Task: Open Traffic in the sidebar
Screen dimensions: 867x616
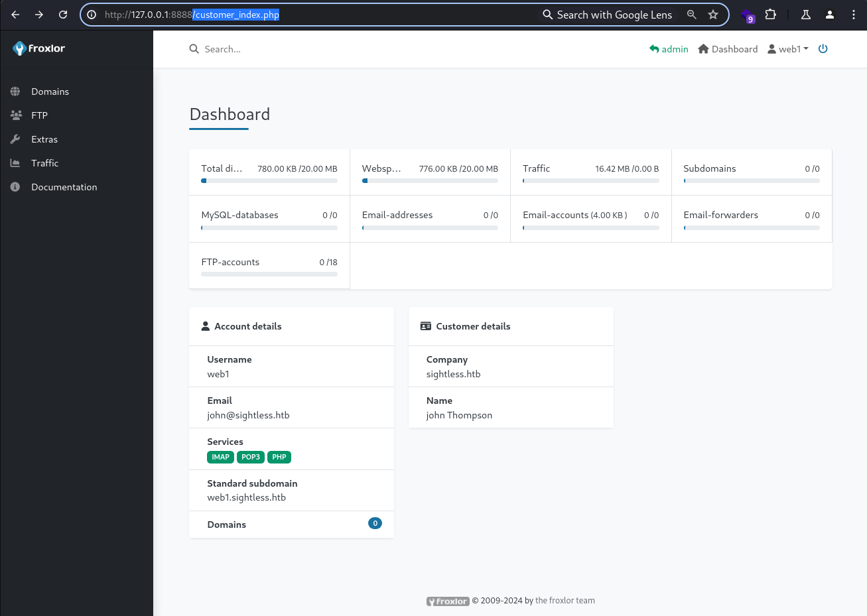Action: click(x=44, y=163)
